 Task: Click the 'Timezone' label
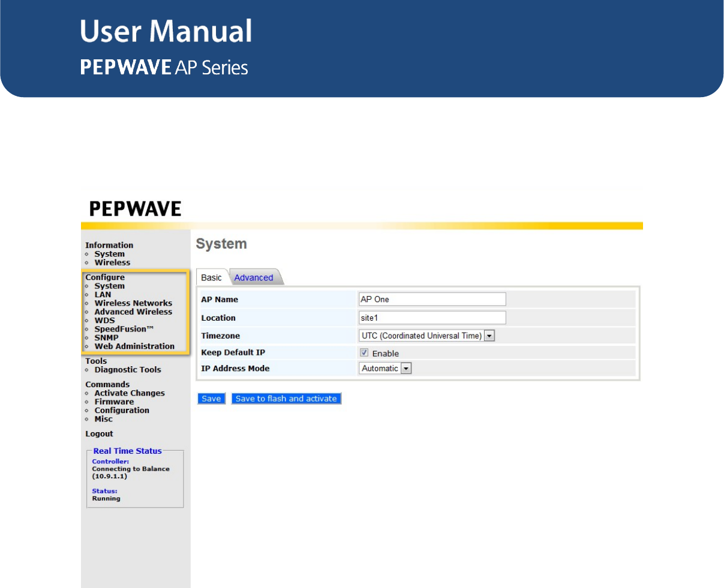click(220, 336)
